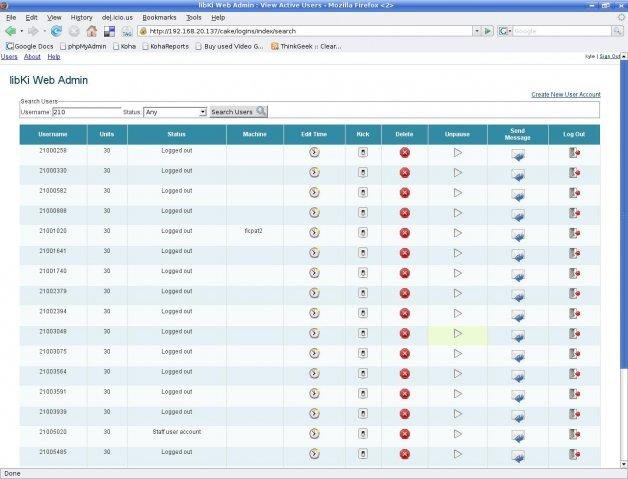Click Edit Time icon for user 21000259

pos(313,152)
